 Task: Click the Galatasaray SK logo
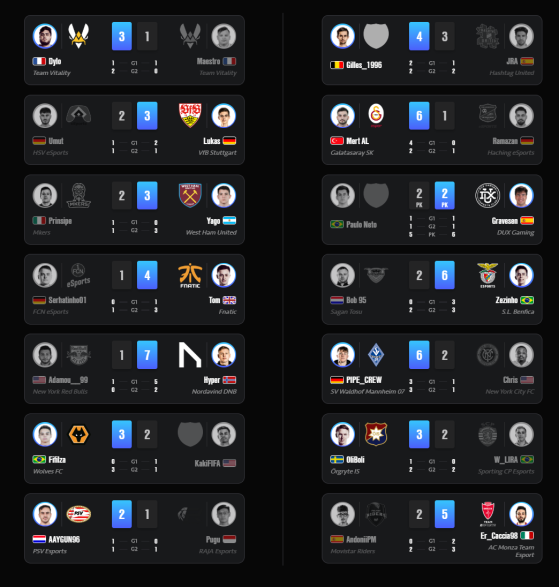point(376,115)
